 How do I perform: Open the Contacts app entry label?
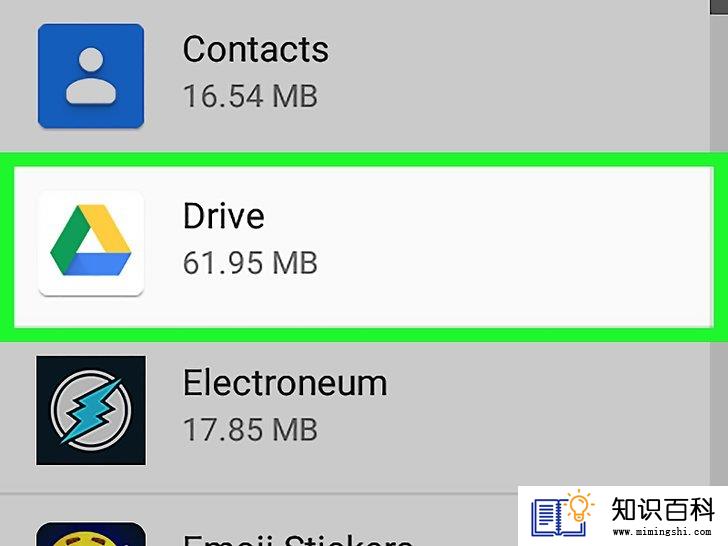point(256,49)
